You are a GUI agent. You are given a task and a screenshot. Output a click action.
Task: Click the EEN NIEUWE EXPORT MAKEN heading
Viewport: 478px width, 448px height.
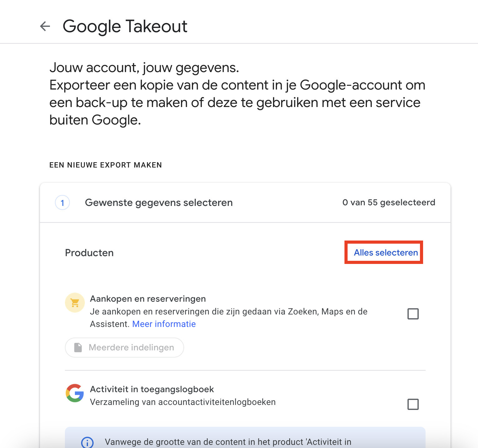[105, 165]
